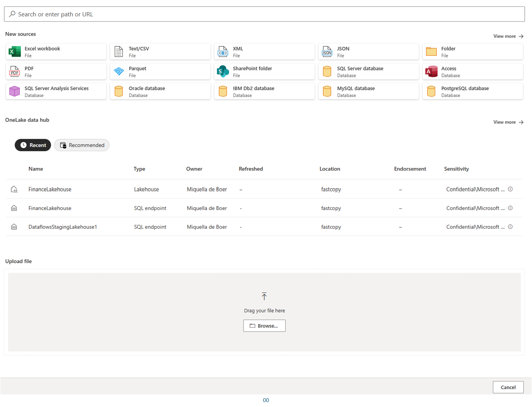Image resolution: width=532 pixels, height=407 pixels.
Task: Open SQL Server Analysis Services connector
Action: [56, 91]
